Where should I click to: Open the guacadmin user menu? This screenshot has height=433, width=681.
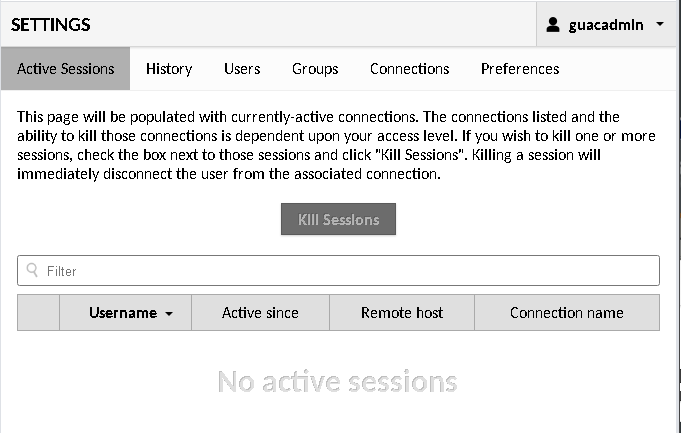pyautogui.click(x=607, y=24)
